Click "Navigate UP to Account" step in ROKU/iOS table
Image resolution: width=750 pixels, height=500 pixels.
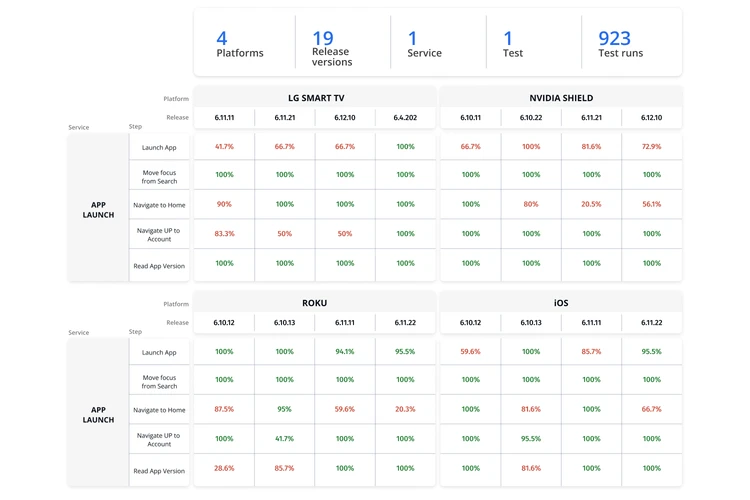pos(159,440)
